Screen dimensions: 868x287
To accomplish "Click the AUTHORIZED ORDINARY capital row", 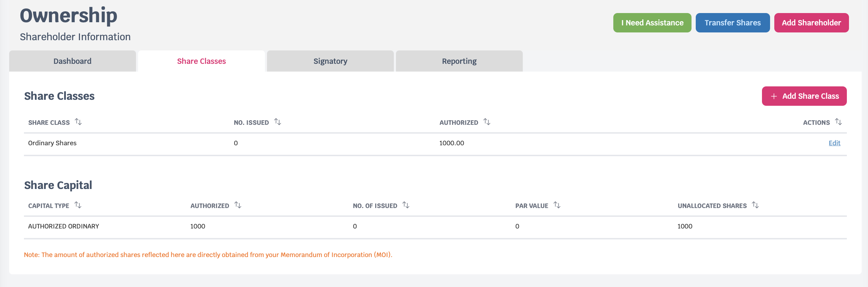I will coord(64,226).
